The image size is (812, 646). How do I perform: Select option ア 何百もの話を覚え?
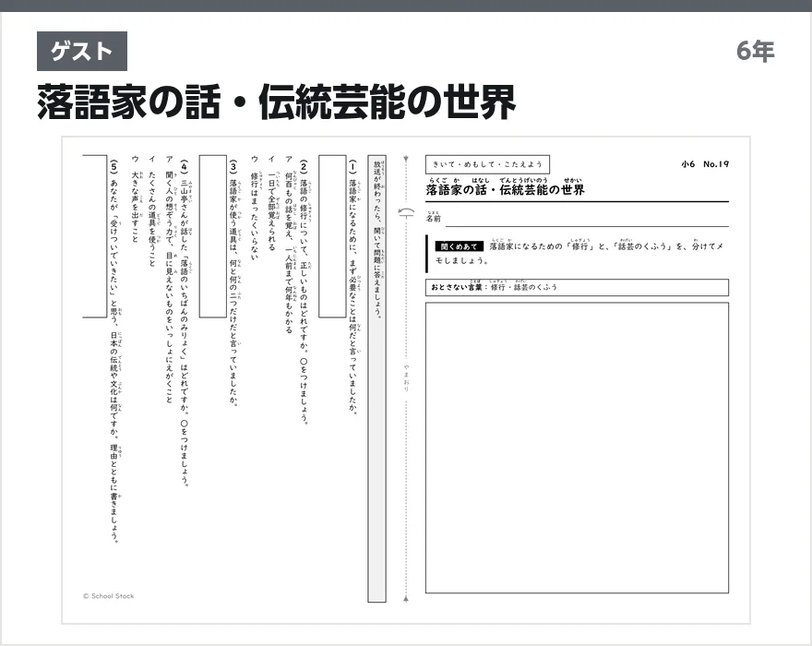click(289, 244)
